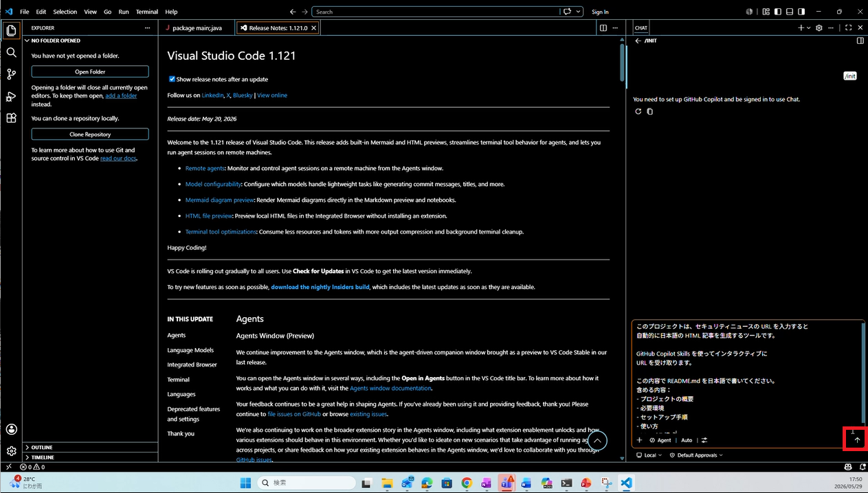
Task: Open the Local session target dropdown
Action: 649,455
